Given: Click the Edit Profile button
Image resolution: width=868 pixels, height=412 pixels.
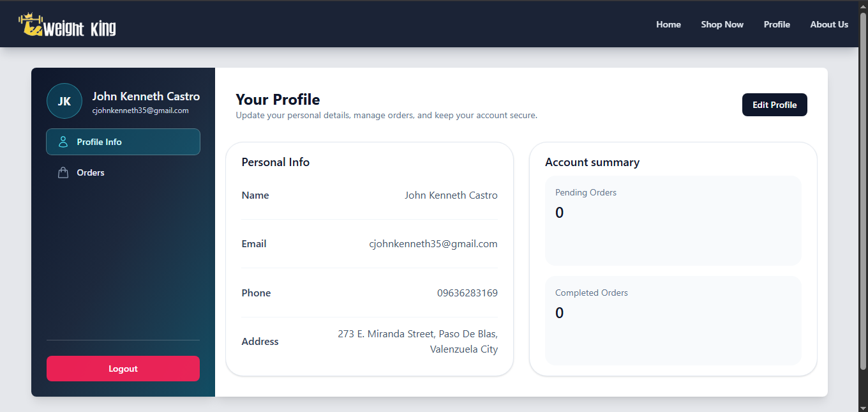Looking at the screenshot, I should pos(774,105).
